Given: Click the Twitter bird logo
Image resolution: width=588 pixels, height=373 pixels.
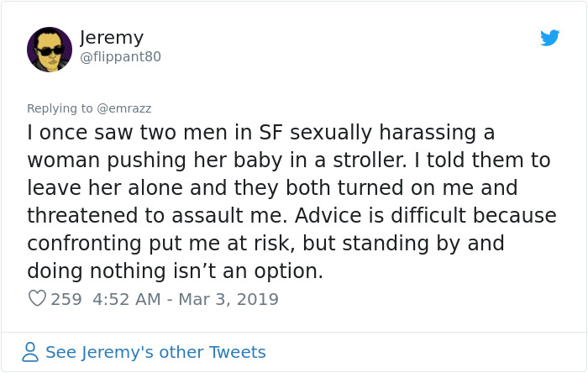Looking at the screenshot, I should [x=549, y=38].
